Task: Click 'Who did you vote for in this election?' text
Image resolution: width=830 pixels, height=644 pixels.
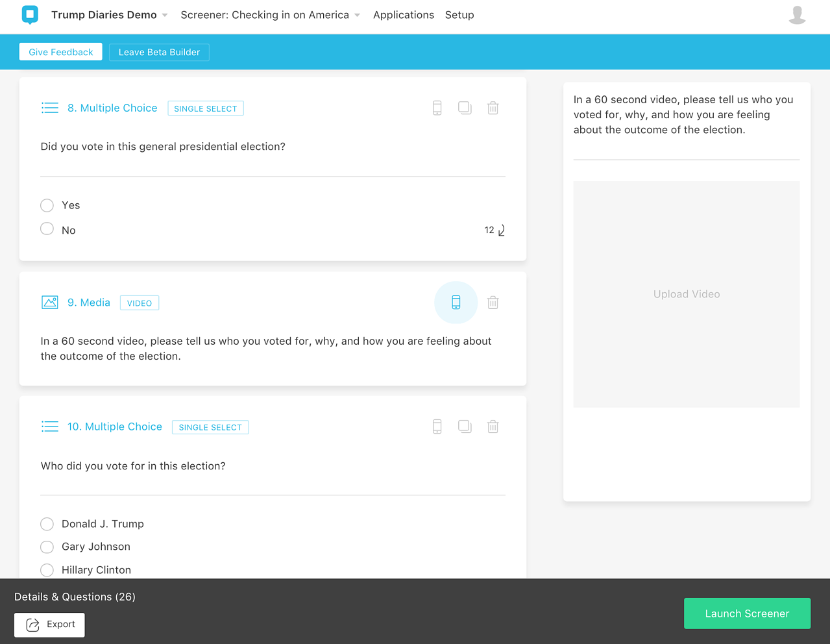Action: (133, 466)
